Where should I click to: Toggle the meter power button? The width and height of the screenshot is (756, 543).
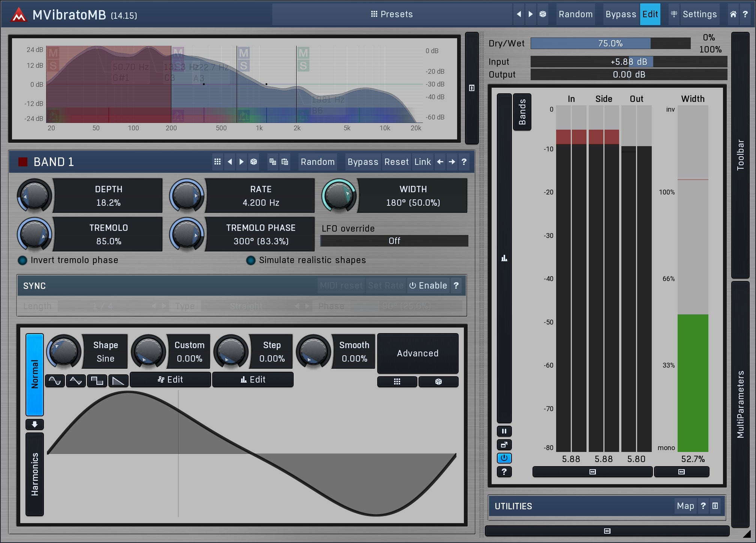click(504, 458)
